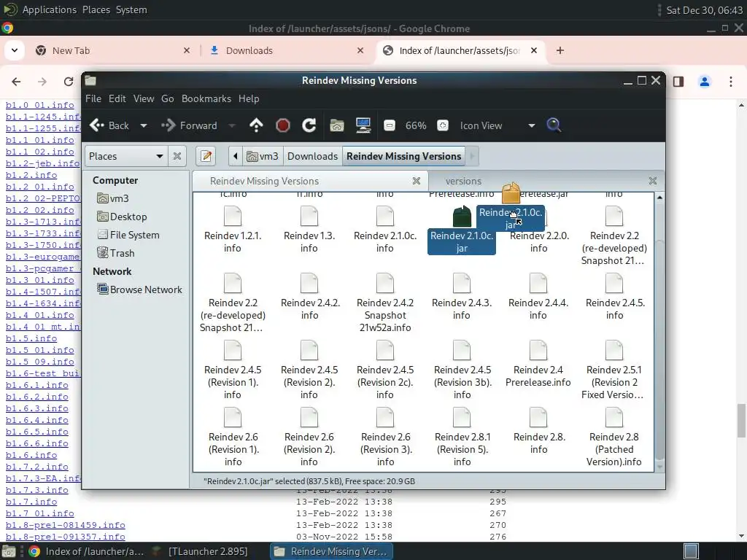The height and width of the screenshot is (560, 747).
Task: Click Back navigation button
Action: [x=109, y=125]
